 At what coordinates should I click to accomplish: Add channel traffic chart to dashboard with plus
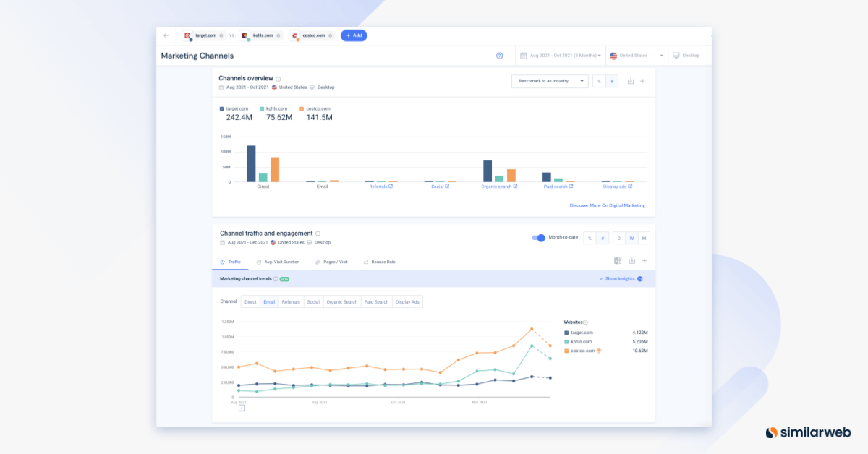point(644,261)
